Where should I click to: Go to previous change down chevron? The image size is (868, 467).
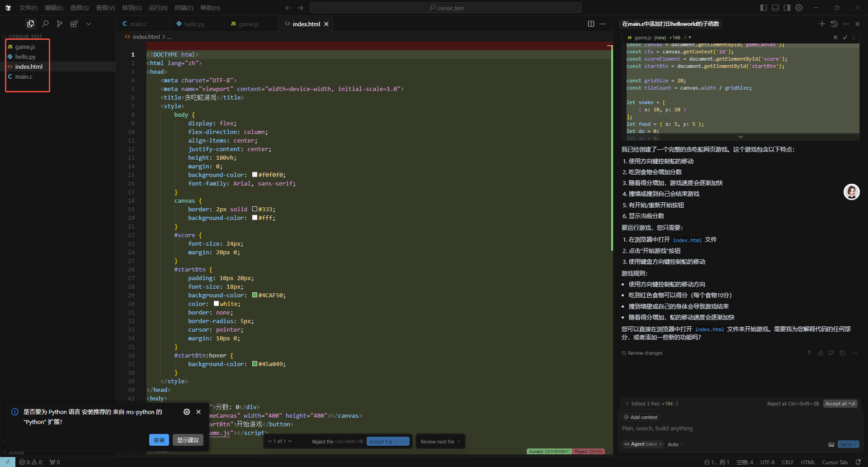(270, 441)
